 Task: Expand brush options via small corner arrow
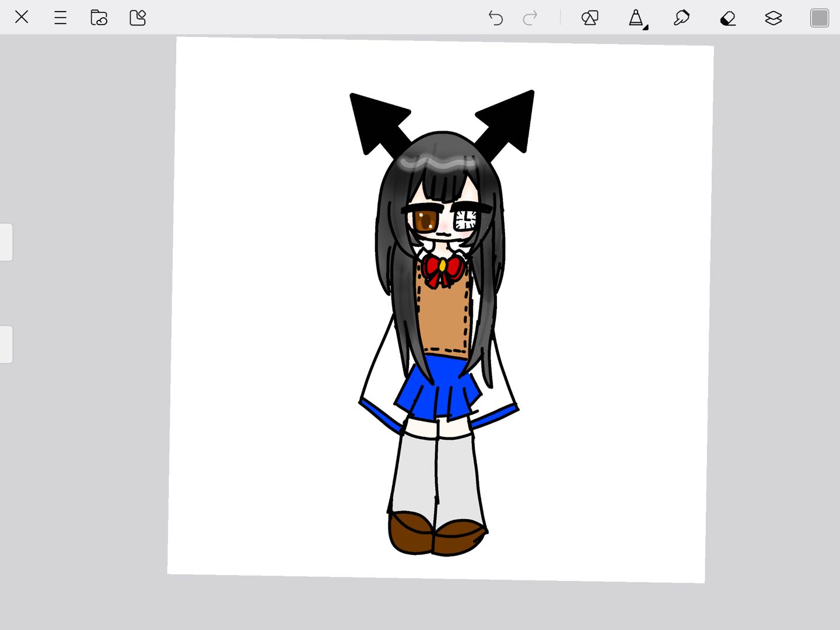click(646, 27)
